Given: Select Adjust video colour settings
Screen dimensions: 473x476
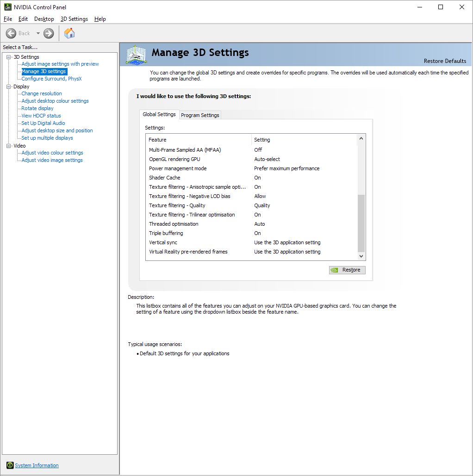Looking at the screenshot, I should click(52, 153).
